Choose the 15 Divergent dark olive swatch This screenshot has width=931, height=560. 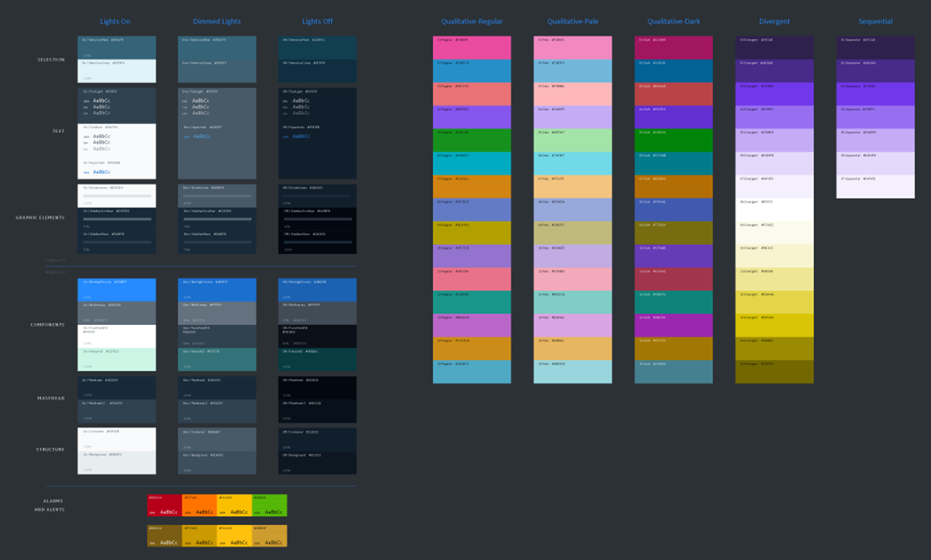tap(774, 372)
